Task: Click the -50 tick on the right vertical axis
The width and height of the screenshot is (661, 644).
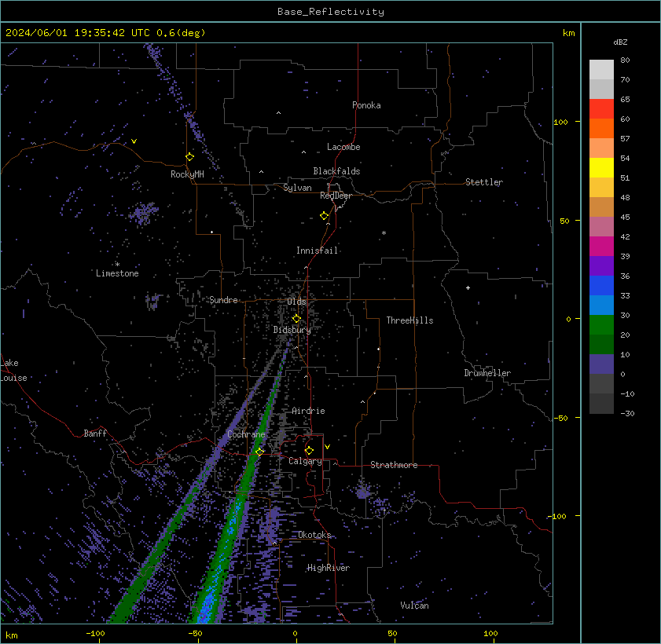Action: [560, 418]
